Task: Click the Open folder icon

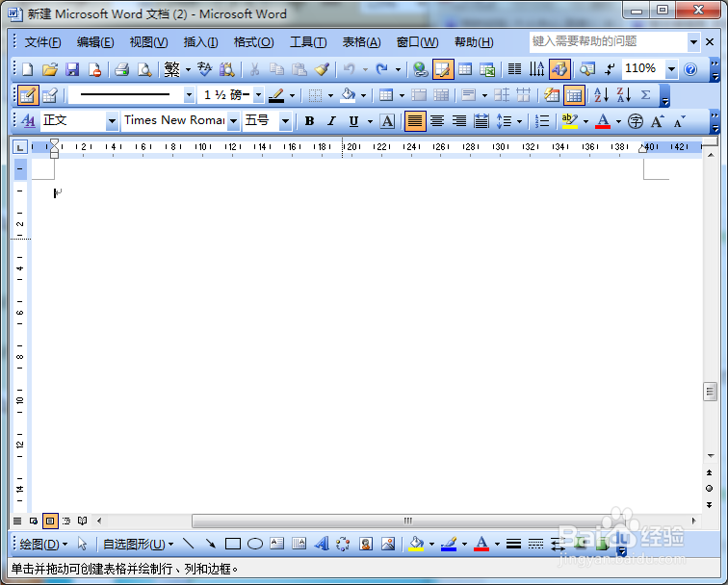Action: (50, 69)
